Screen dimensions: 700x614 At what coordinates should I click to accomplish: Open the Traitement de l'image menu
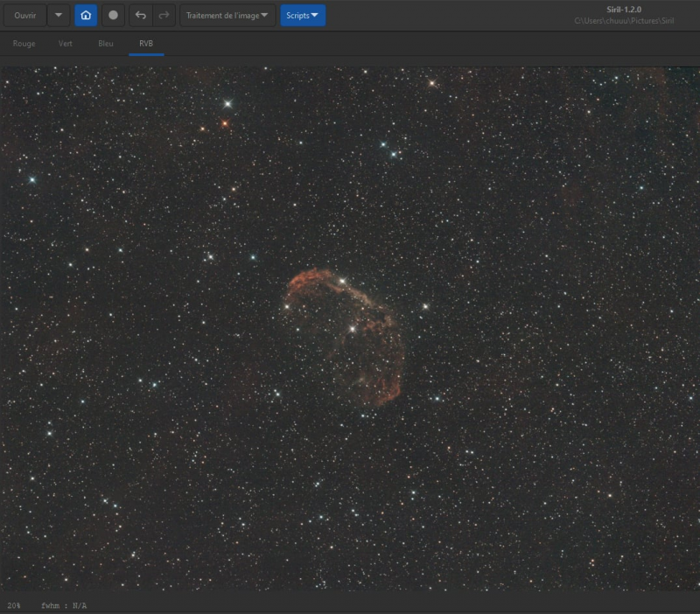coord(227,16)
